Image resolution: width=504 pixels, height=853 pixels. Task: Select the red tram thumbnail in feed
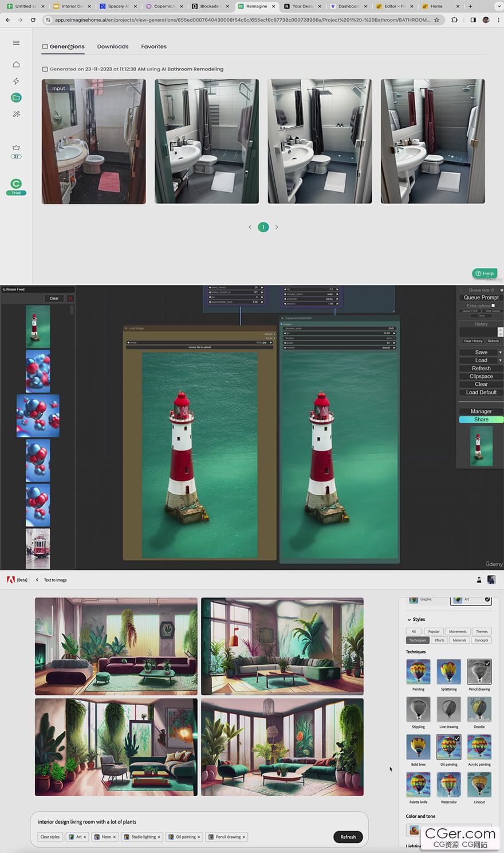pyautogui.click(x=38, y=549)
